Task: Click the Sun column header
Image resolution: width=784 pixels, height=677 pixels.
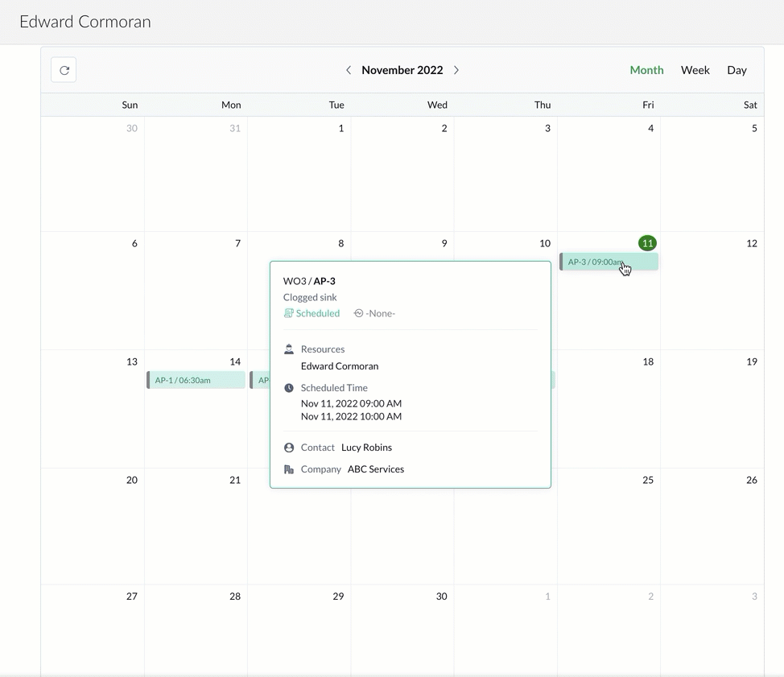Action: [130, 105]
